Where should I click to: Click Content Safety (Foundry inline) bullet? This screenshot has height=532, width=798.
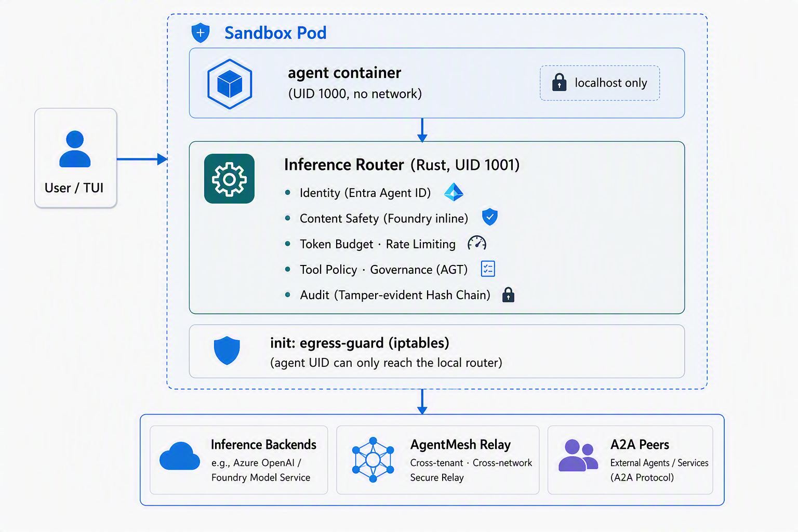(384, 218)
